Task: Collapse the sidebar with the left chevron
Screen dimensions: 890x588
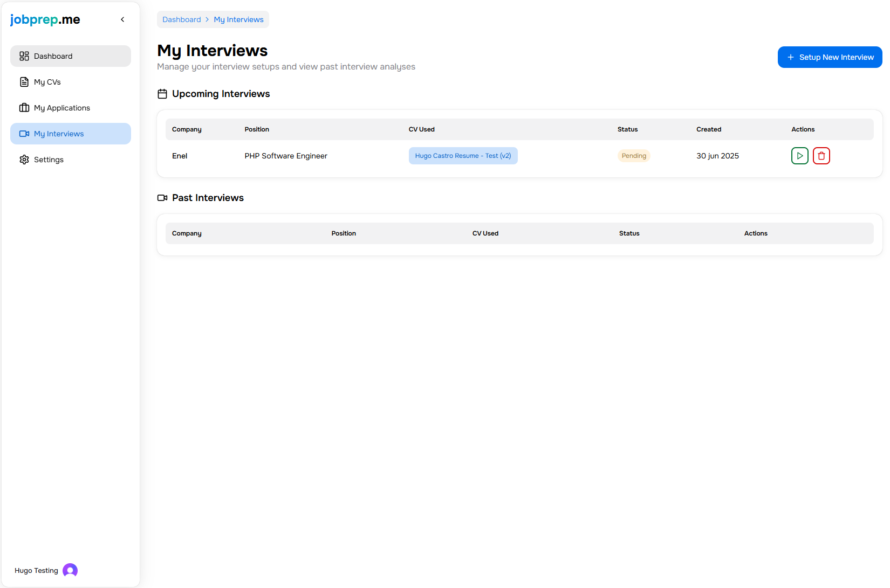Action: pyautogui.click(x=122, y=19)
